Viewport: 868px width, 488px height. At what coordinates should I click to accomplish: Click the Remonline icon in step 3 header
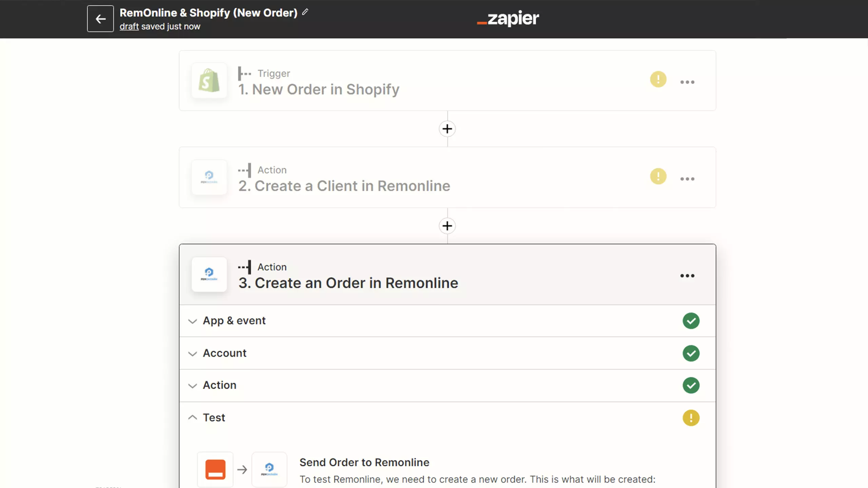[x=209, y=274]
